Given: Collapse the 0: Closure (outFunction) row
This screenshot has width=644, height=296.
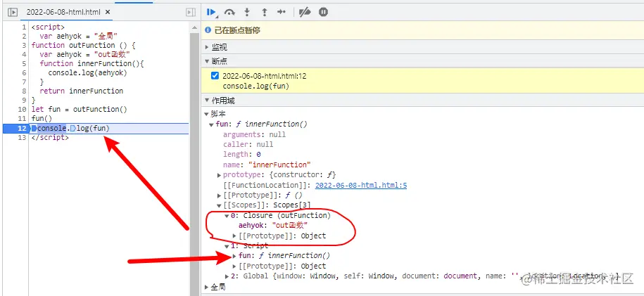Looking at the screenshot, I should pos(227,216).
